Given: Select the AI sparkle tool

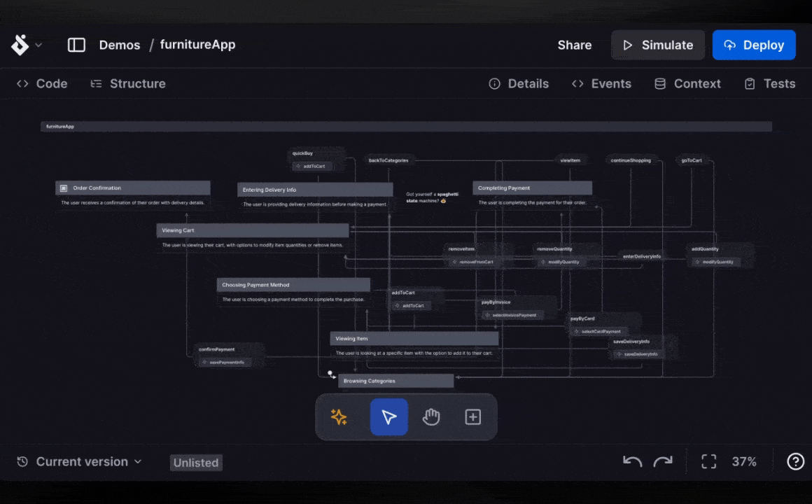Looking at the screenshot, I should (339, 416).
